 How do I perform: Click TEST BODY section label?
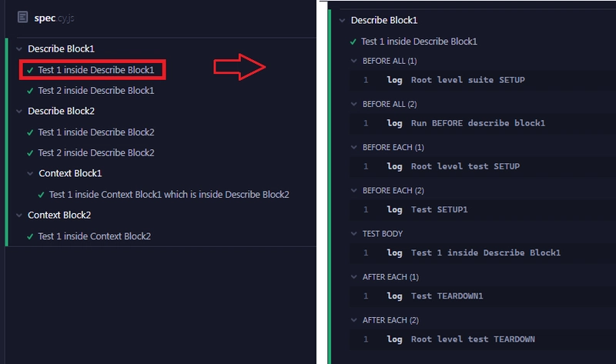coord(383,234)
